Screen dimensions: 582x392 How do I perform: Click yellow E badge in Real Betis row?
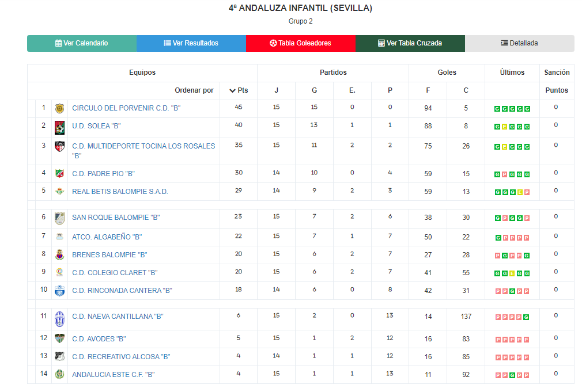(520, 192)
